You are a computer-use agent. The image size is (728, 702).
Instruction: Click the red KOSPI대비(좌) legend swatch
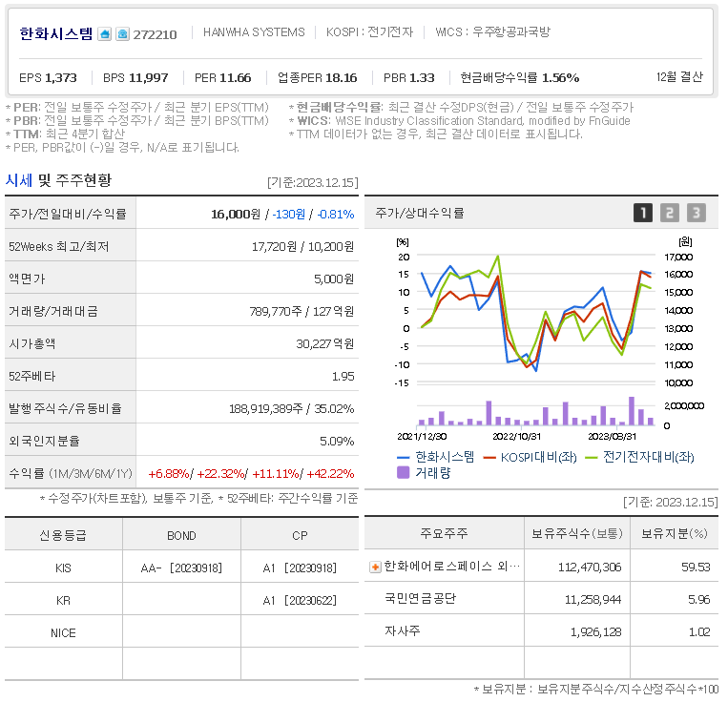489,458
